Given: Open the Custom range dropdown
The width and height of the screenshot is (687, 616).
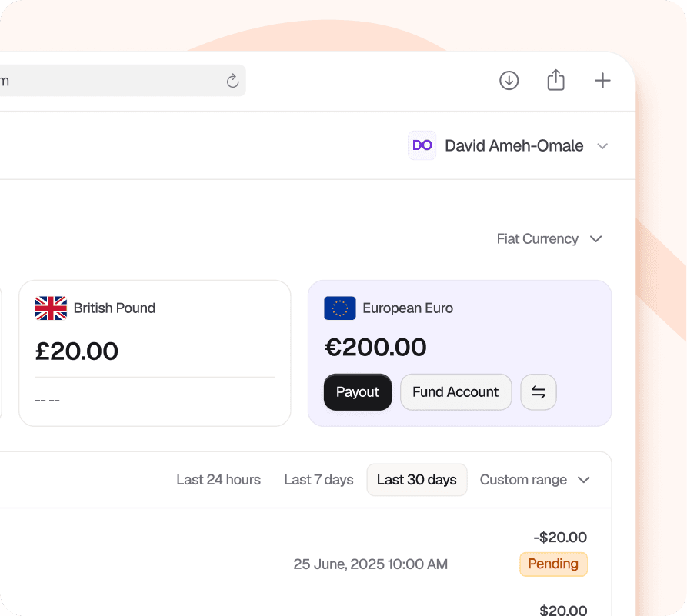Looking at the screenshot, I should [535, 480].
